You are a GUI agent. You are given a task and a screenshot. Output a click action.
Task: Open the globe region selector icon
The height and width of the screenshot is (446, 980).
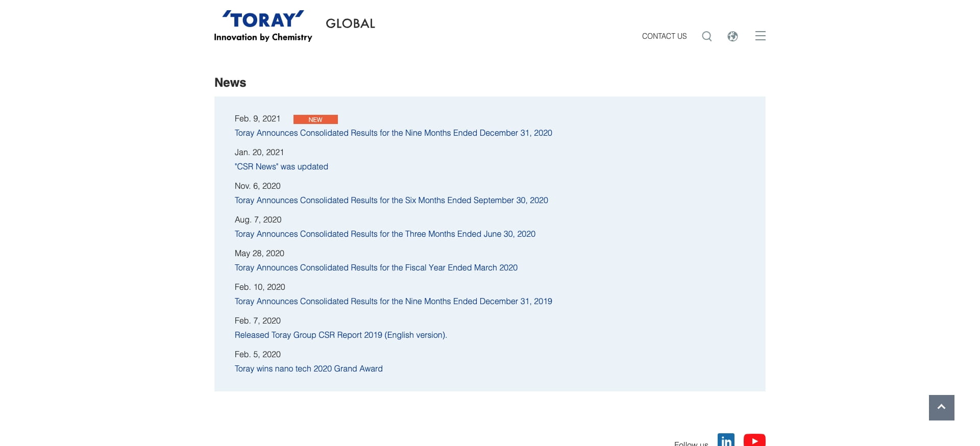tap(732, 36)
